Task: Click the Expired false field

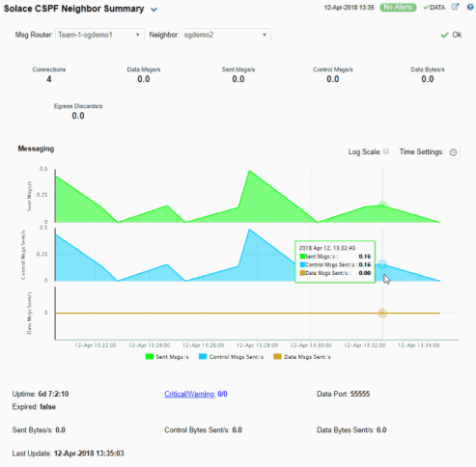Action: click(34, 407)
